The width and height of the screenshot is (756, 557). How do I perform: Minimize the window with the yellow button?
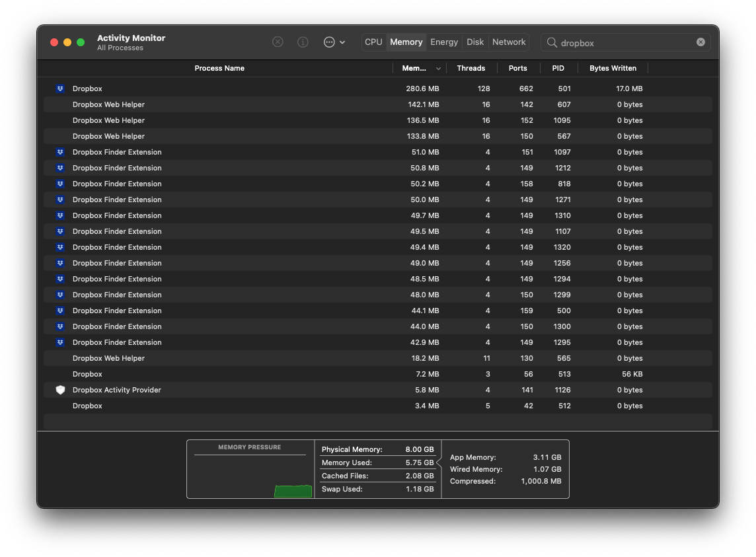pos(67,42)
